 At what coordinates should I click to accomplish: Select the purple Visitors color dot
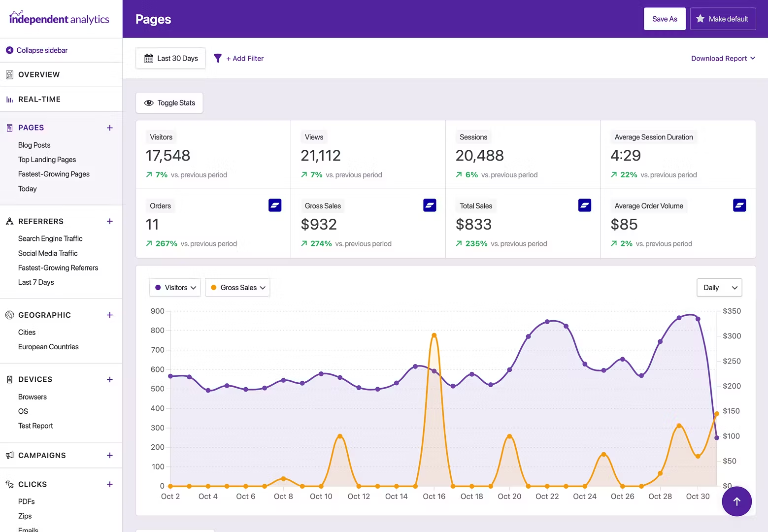pyautogui.click(x=158, y=287)
